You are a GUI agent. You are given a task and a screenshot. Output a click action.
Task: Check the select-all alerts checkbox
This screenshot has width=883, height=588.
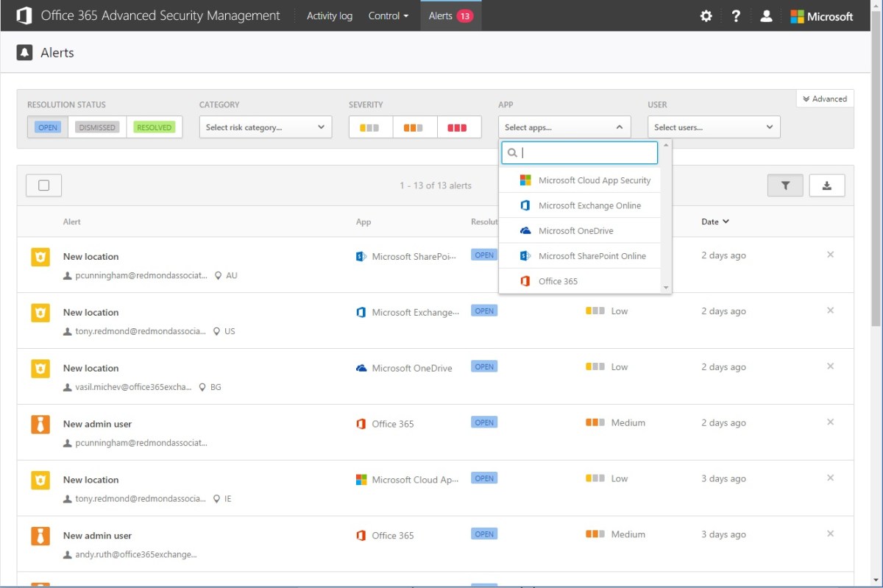coord(43,185)
